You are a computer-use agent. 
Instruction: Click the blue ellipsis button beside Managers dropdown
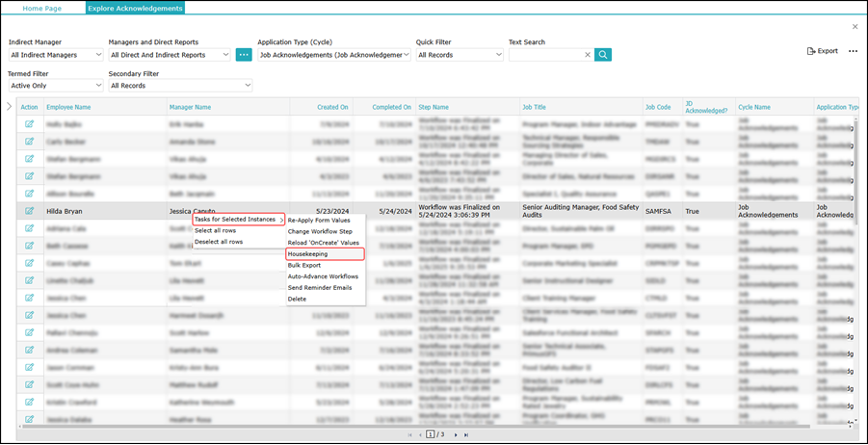244,55
